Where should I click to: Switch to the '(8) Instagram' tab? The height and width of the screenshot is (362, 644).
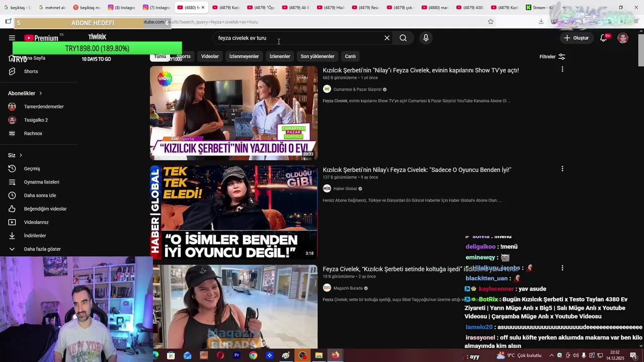click(121, 8)
